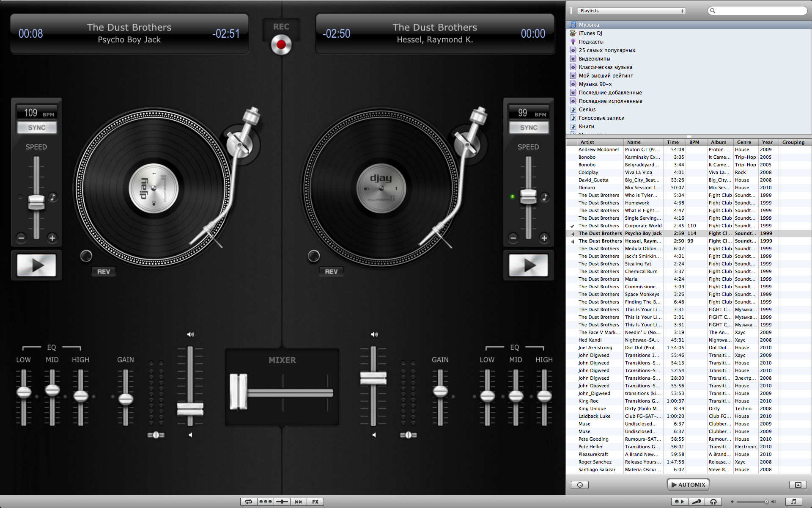
Task: Click the left deck pan balance knob
Action: click(x=156, y=435)
